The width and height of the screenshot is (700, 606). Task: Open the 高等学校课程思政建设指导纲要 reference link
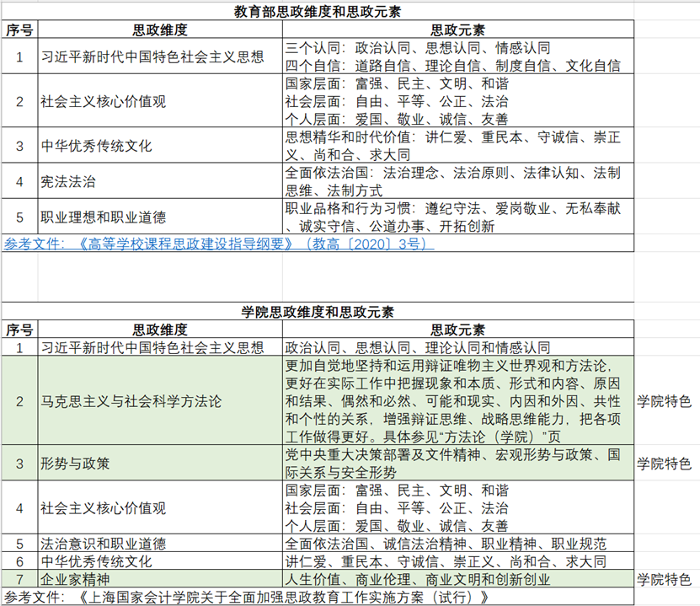click(219, 244)
